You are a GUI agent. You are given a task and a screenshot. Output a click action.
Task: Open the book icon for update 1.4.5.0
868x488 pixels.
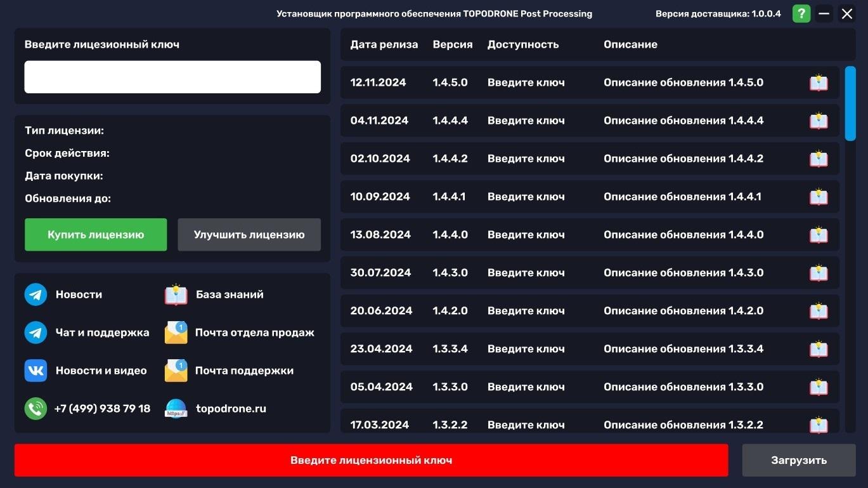coord(819,83)
